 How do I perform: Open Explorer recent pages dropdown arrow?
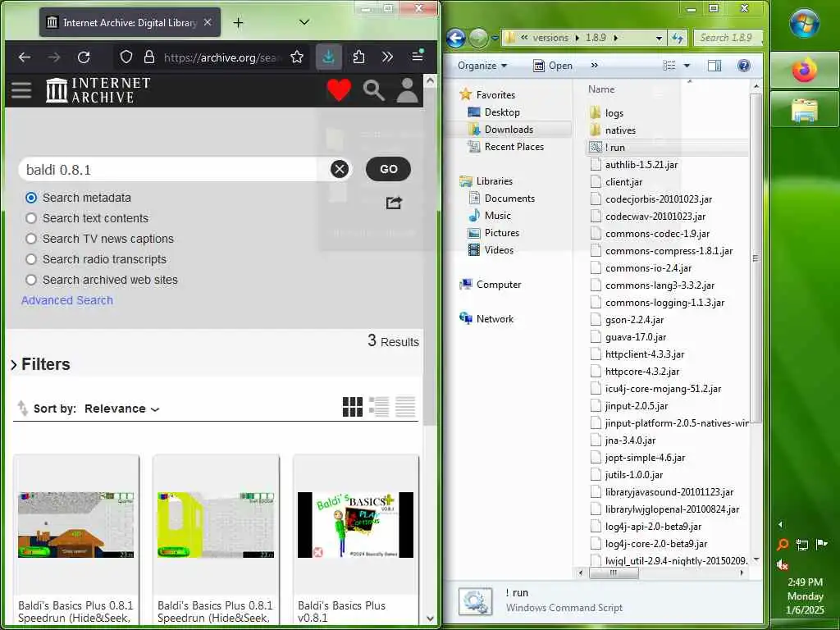coord(495,38)
